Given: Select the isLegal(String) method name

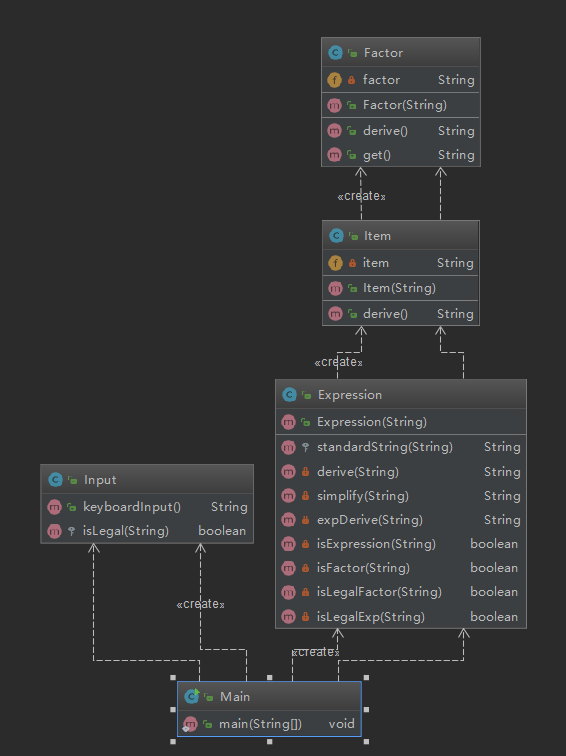Looking at the screenshot, I should pos(126,531).
